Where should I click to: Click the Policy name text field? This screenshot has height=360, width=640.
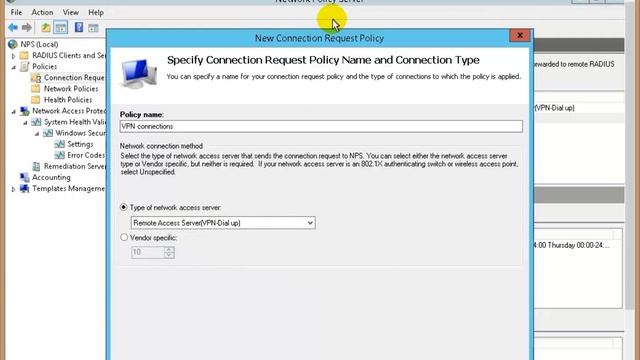point(321,126)
